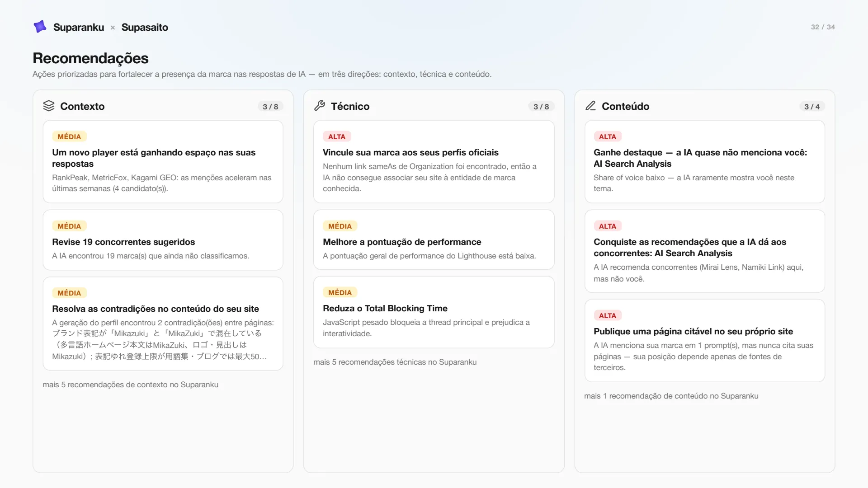Click MÉDIA badge on 'Revise 19 concorrentes' card
This screenshot has width=868, height=488.
click(69, 226)
